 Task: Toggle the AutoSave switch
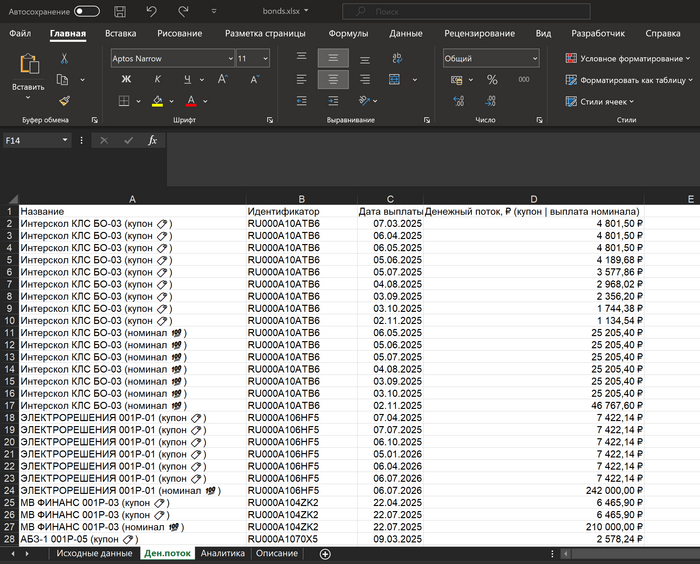pos(87,11)
